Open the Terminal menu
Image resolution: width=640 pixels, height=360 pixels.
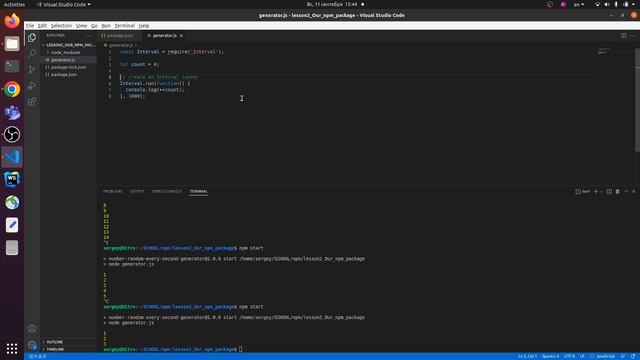pos(124,26)
